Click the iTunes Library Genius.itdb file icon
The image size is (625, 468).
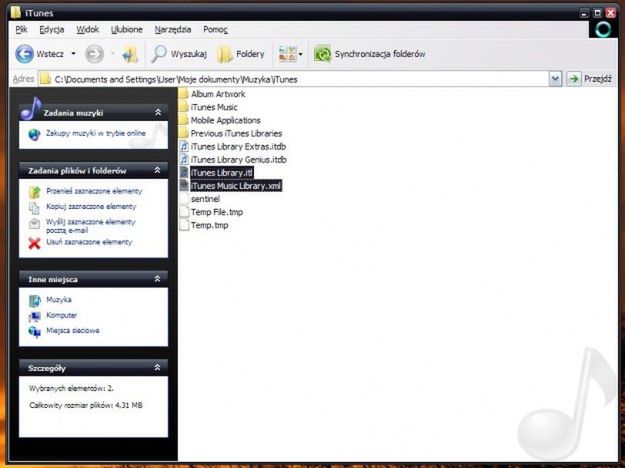[184, 160]
